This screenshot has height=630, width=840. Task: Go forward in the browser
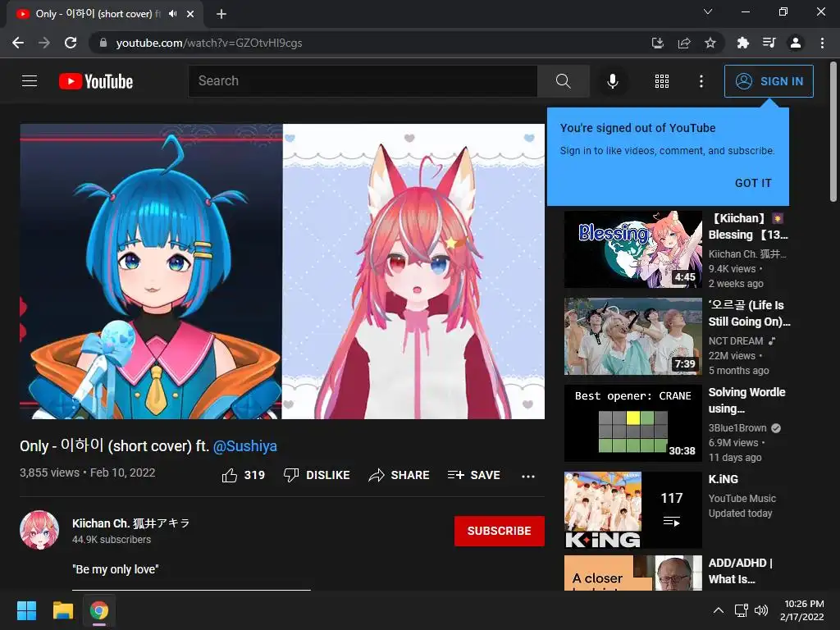coord(44,43)
